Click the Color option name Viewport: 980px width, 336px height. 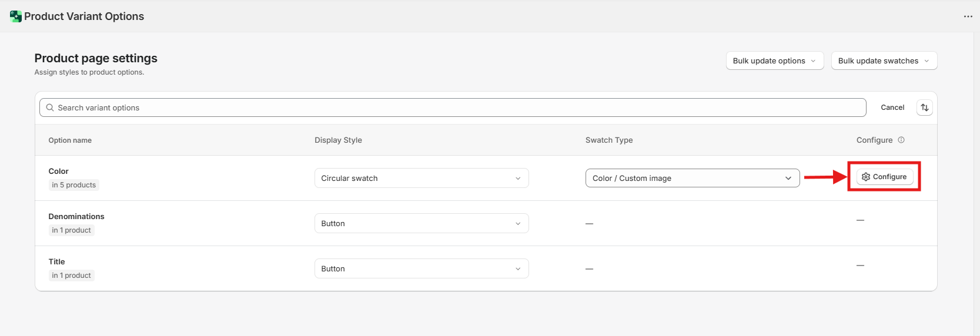58,171
